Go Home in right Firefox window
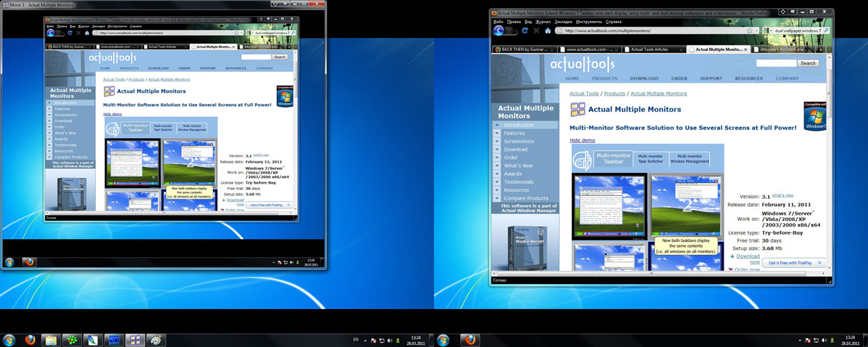This screenshot has height=347, width=868. pyautogui.click(x=548, y=30)
